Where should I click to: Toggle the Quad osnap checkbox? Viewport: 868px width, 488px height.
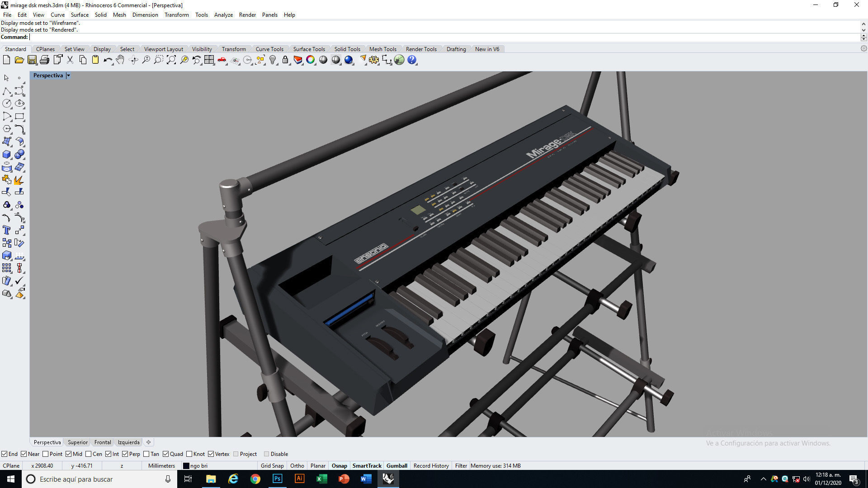pyautogui.click(x=166, y=454)
